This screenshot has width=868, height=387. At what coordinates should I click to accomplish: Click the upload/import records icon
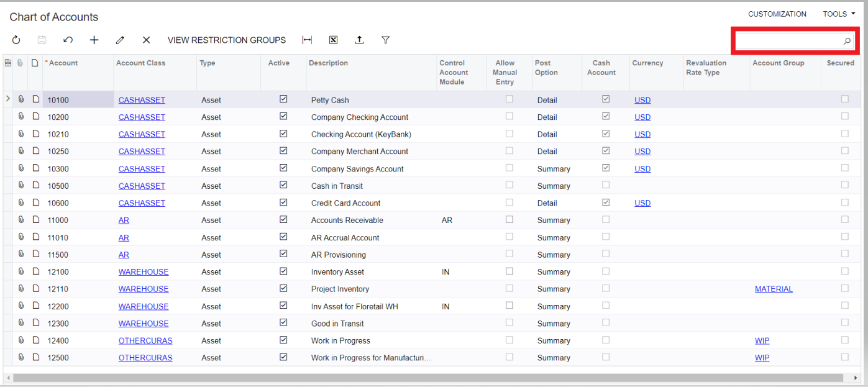[x=359, y=40]
